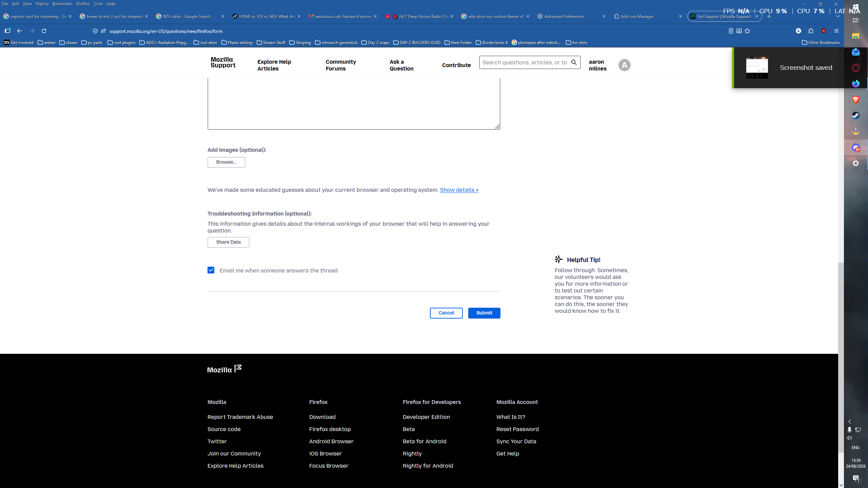Open the History menu
The image size is (868, 488).
[x=42, y=4]
